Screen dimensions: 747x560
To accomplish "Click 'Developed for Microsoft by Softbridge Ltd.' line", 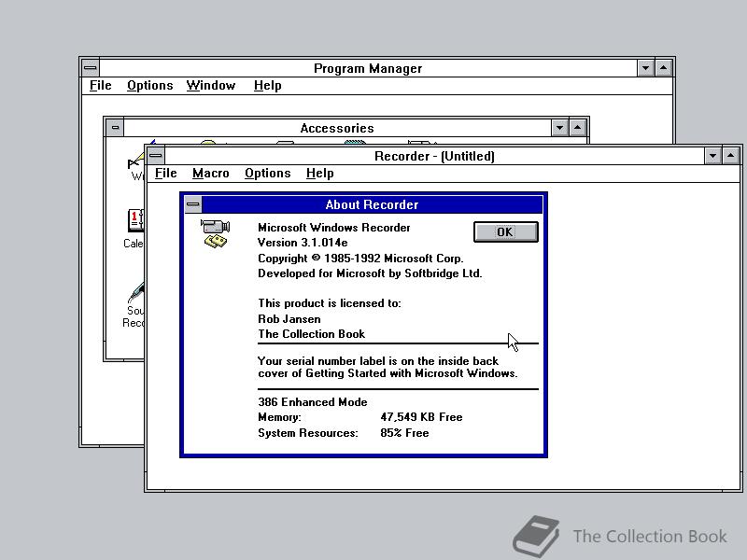I will [370, 273].
